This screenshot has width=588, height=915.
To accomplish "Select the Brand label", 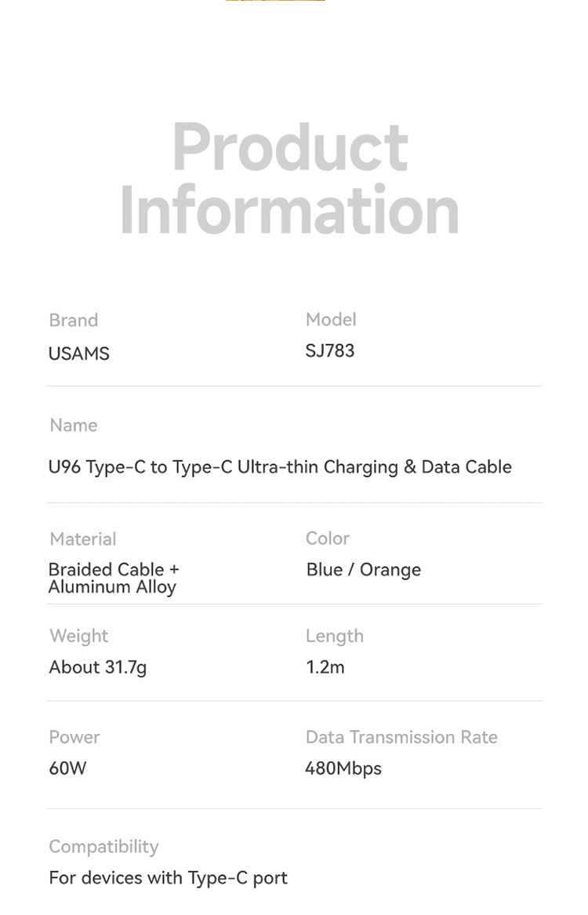I will tap(73, 320).
